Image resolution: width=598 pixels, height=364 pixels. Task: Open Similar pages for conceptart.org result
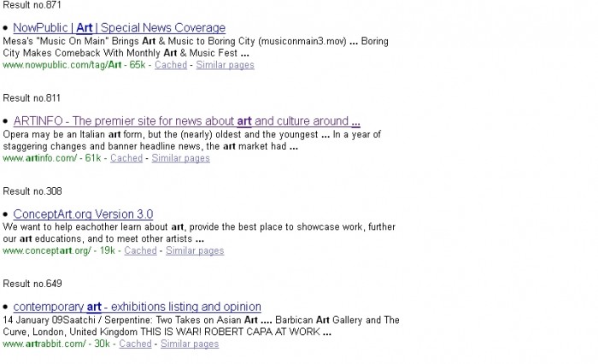pyautogui.click(x=195, y=250)
